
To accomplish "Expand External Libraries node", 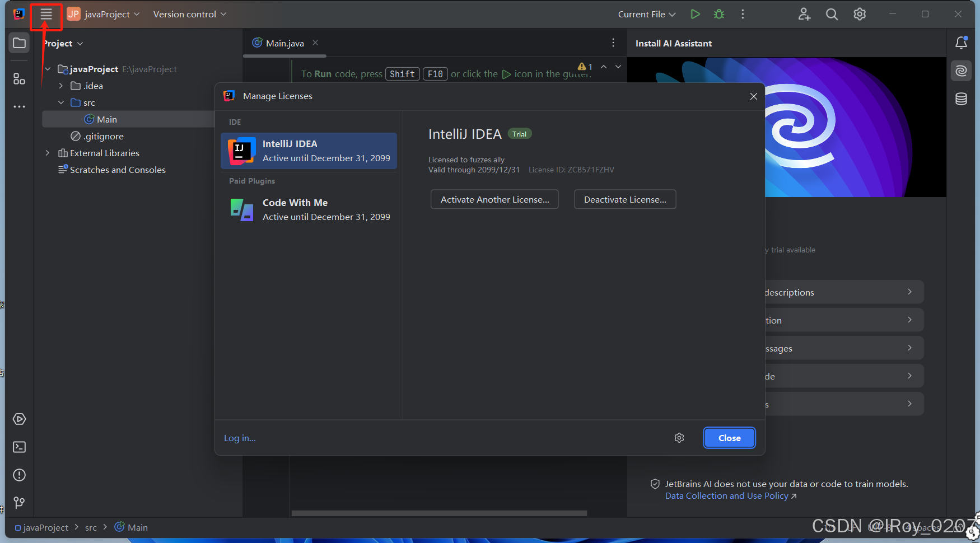I will (x=48, y=153).
